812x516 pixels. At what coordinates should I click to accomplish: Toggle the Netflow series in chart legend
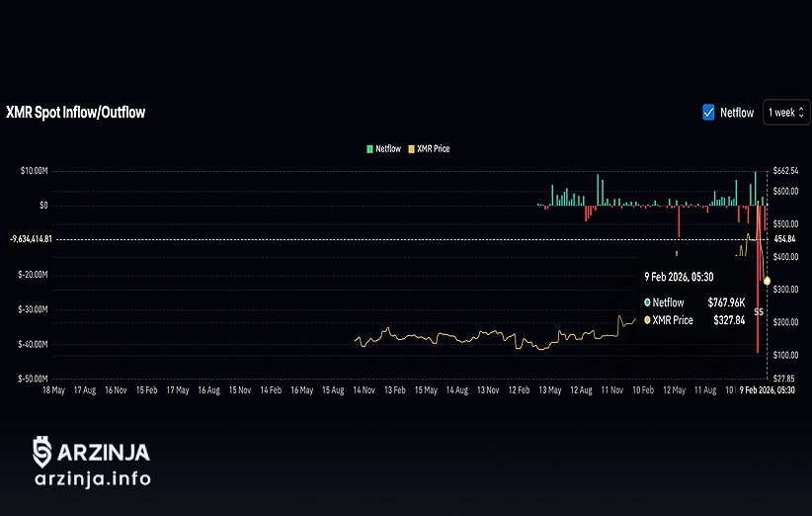(x=388, y=149)
